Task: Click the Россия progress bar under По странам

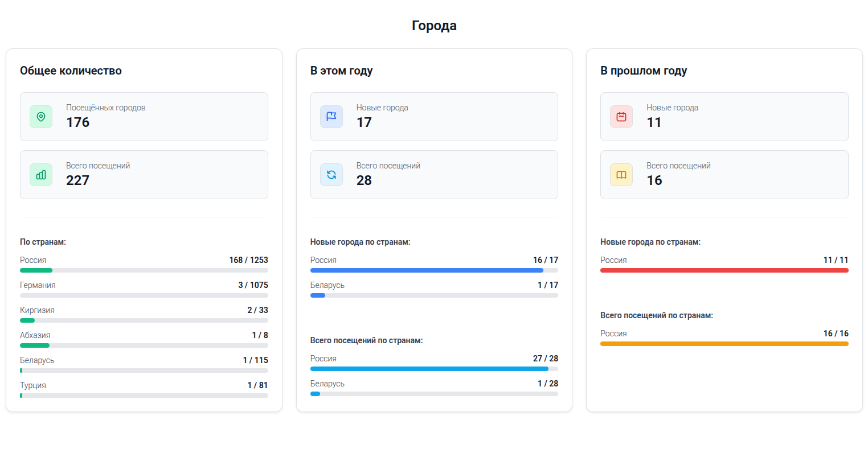Action: (x=144, y=270)
